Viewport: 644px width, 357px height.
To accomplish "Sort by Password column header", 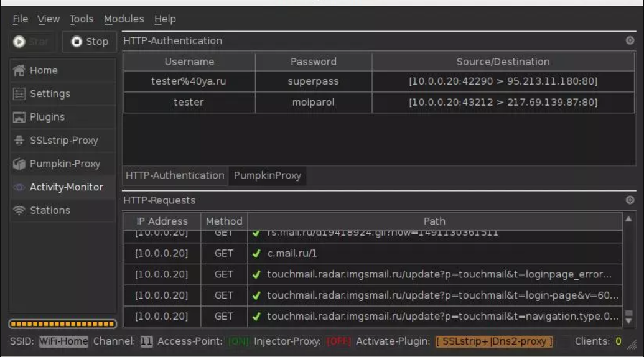I will (x=314, y=62).
